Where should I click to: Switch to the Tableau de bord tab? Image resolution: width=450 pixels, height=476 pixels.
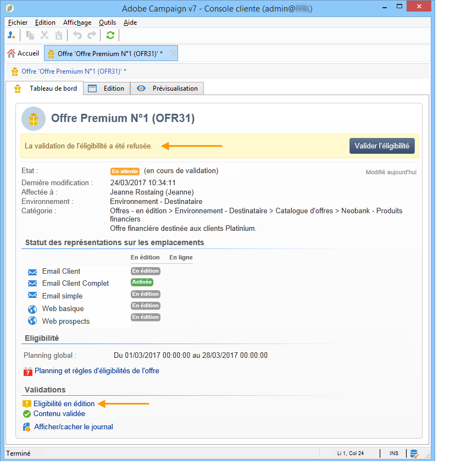coord(45,88)
